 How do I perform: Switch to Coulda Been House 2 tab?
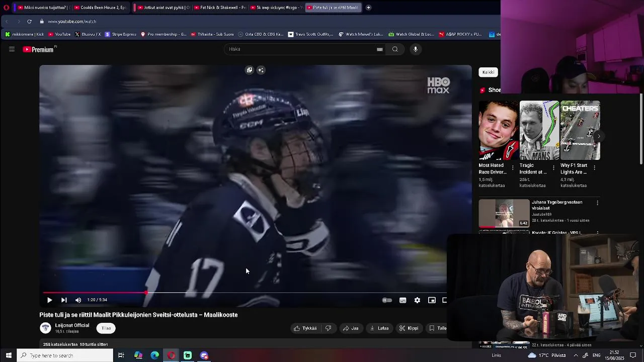100,8
